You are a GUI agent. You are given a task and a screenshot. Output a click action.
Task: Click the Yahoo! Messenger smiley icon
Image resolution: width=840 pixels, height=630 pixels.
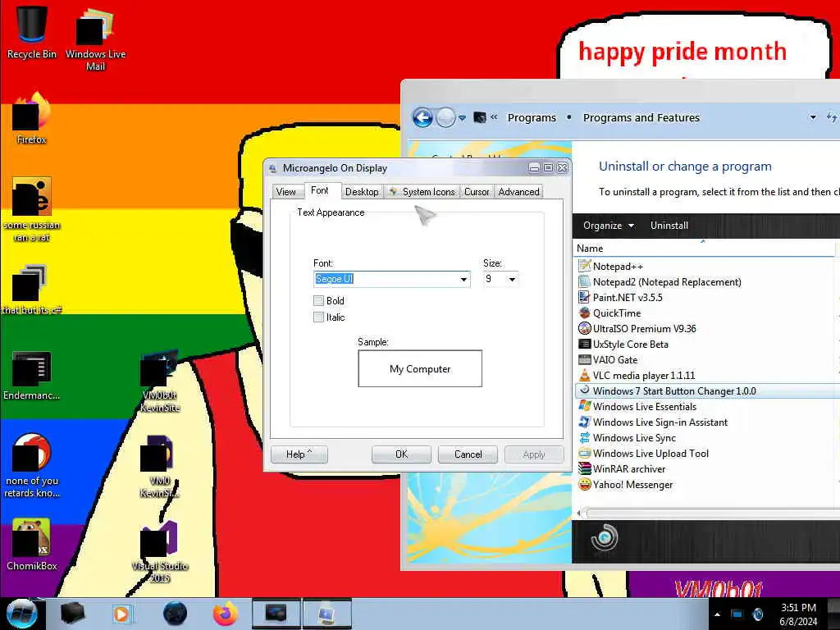584,484
